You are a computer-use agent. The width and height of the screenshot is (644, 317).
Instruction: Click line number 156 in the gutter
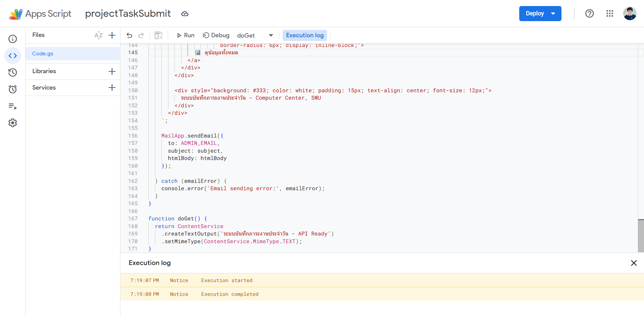click(x=133, y=136)
